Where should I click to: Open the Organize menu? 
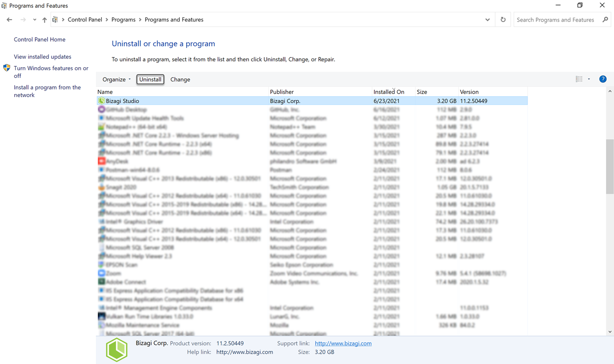coord(116,79)
